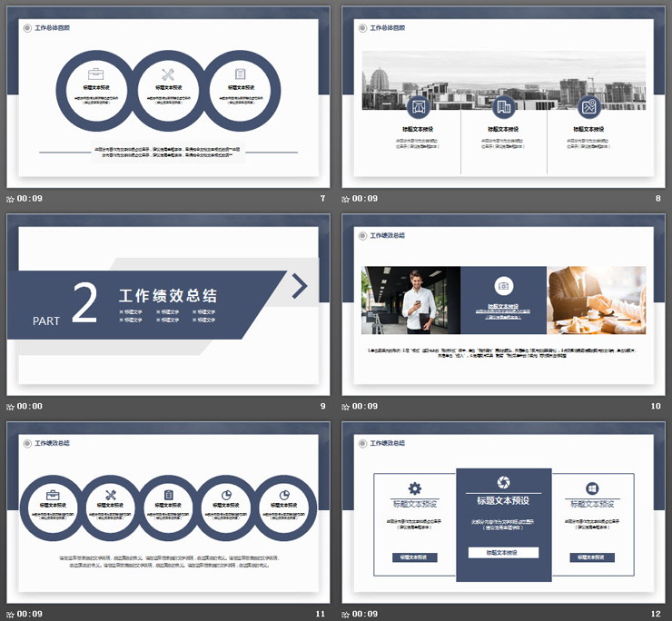
Task: Click the clipboard icon on slide 11
Action: [169, 495]
